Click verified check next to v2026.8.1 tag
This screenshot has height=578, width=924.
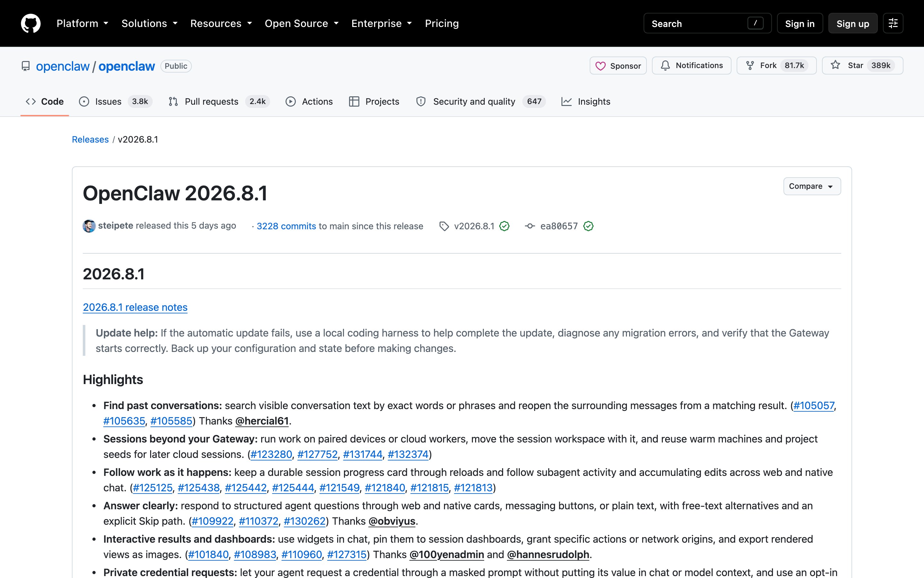tap(504, 226)
